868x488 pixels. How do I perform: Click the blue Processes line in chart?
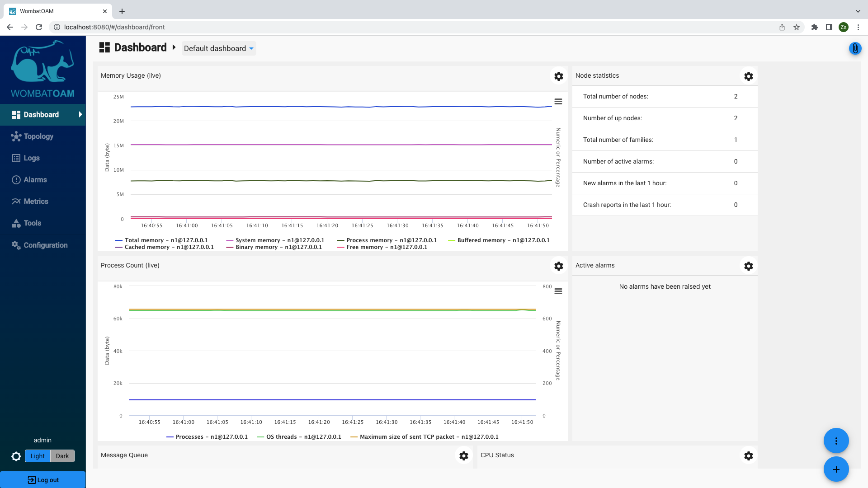(x=332, y=399)
